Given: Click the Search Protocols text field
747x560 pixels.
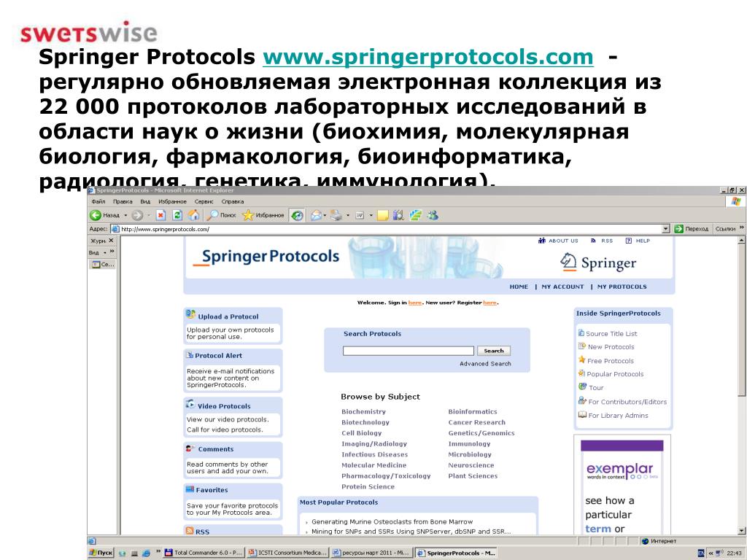Looking at the screenshot, I should tap(409, 351).
